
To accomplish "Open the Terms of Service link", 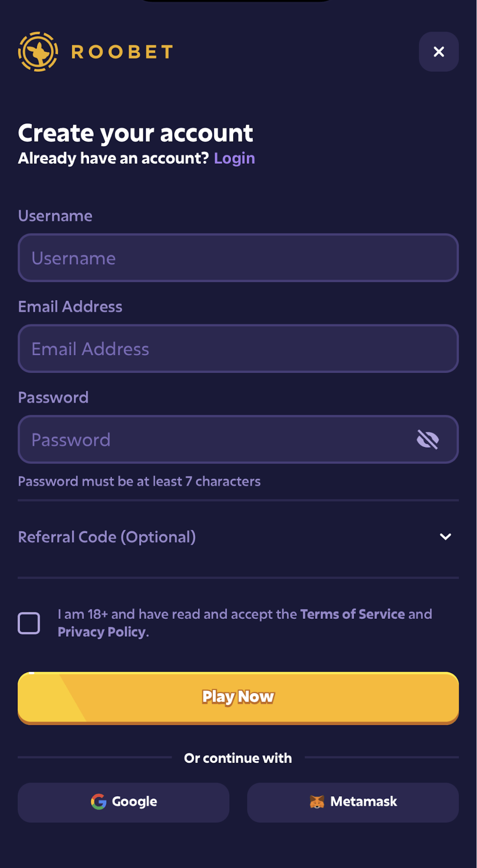I will point(353,614).
